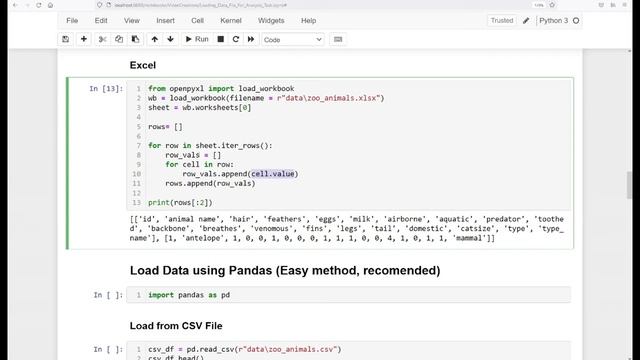The image size is (640, 360).
Task: Run the selected cell
Action: [197, 40]
